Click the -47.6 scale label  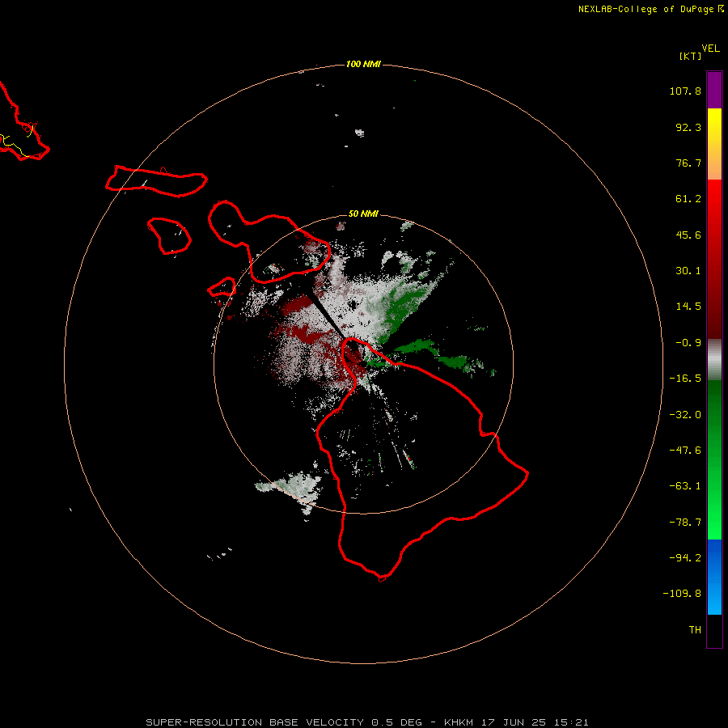coord(685,451)
